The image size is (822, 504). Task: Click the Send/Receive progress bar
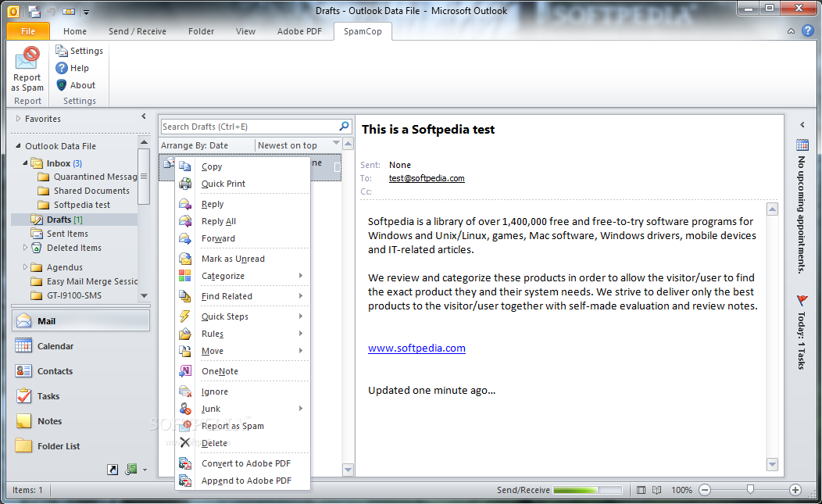coord(587,490)
